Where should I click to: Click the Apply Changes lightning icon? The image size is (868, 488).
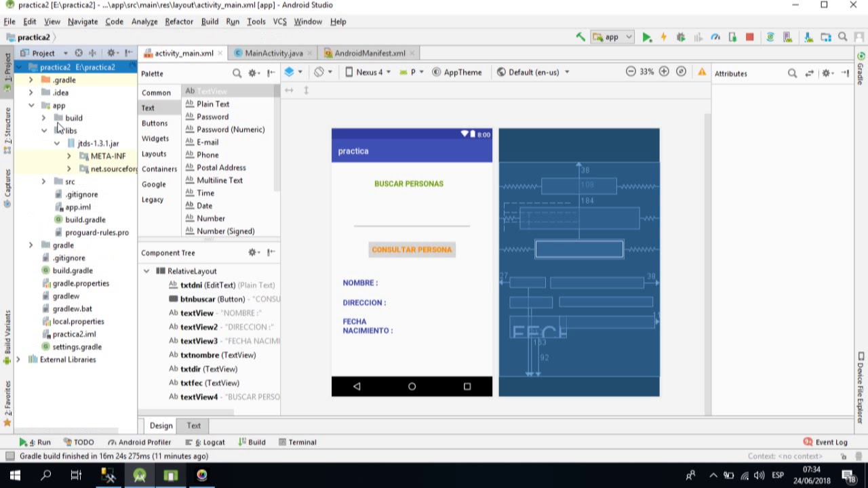point(664,37)
